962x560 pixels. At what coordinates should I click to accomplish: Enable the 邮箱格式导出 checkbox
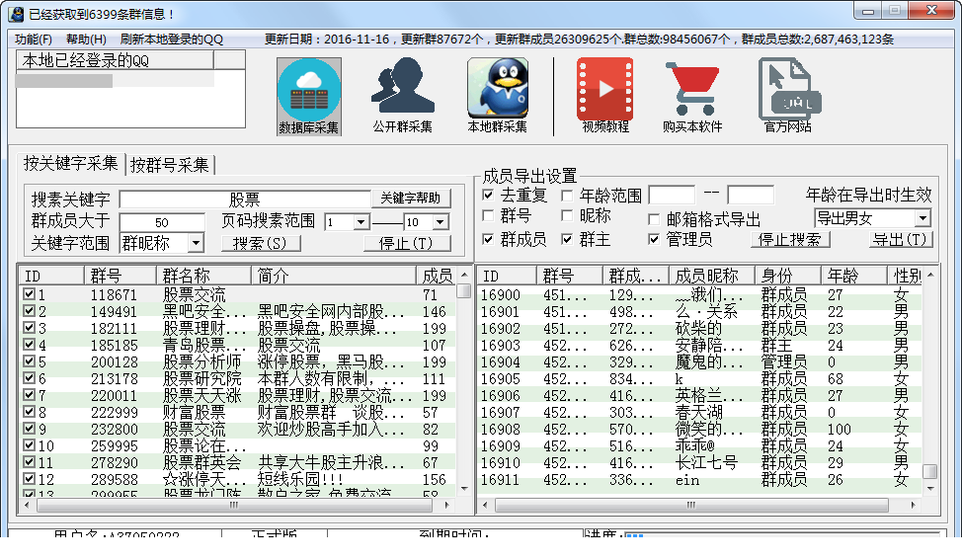(x=655, y=219)
